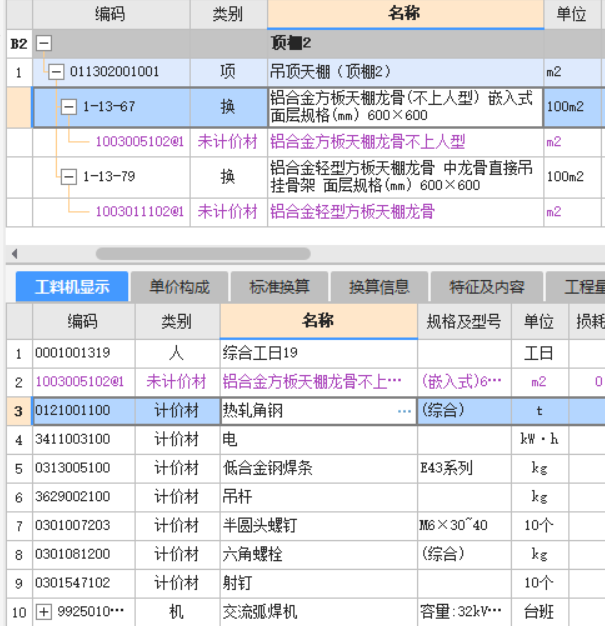The height and width of the screenshot is (626, 605).
Task: Click (综合) spec of 热轧角钢 row
Action: (464, 411)
